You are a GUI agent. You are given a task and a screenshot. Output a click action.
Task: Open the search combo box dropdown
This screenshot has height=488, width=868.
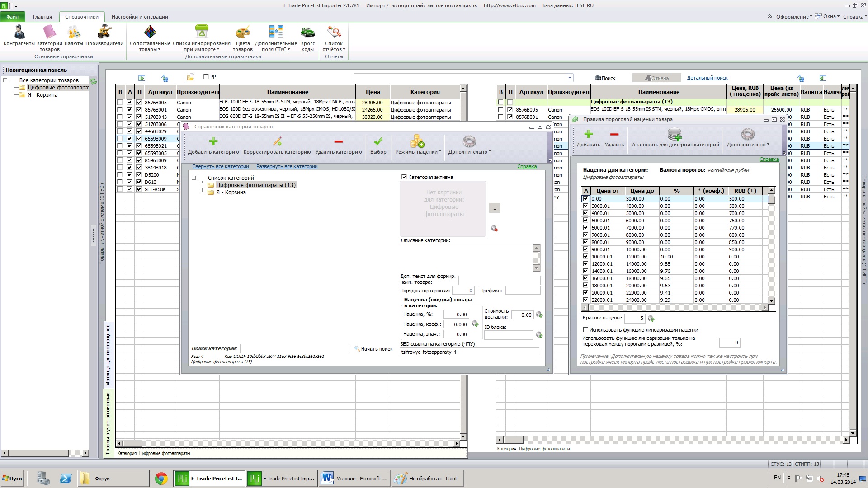570,78
